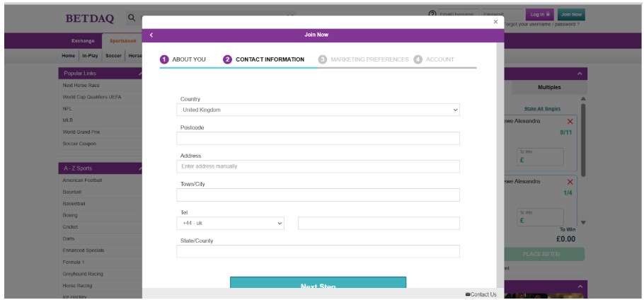
Task: Switch to the Multiples tab
Action: (x=548, y=87)
